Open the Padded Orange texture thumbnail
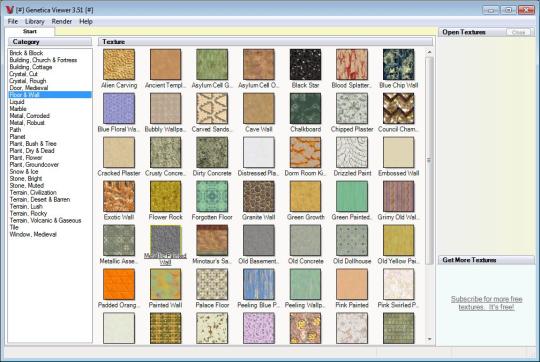 coord(119,285)
